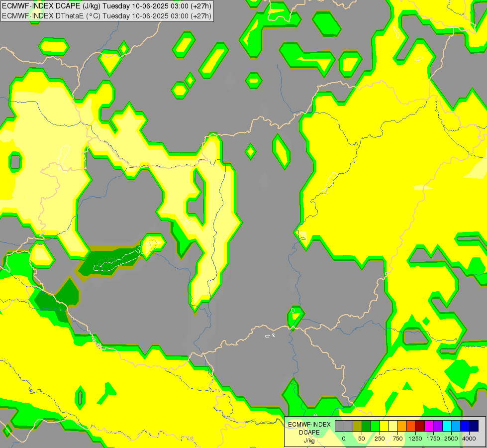
Task: Click the navy legend swatch
Action: 474,426
